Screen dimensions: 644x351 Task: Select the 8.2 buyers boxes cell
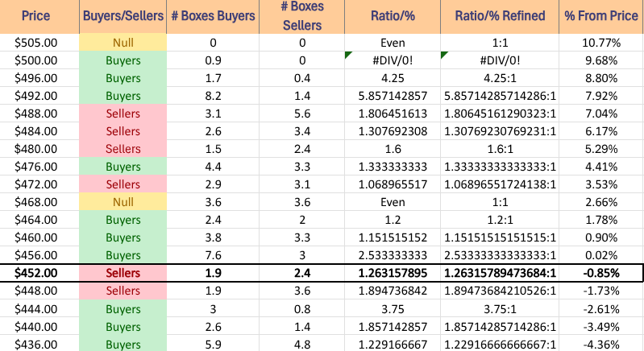(x=213, y=96)
